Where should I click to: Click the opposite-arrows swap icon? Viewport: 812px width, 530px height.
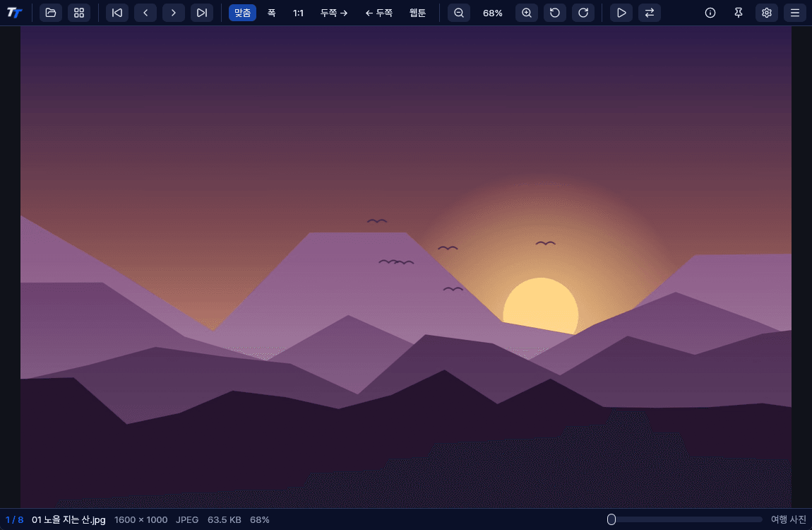650,13
